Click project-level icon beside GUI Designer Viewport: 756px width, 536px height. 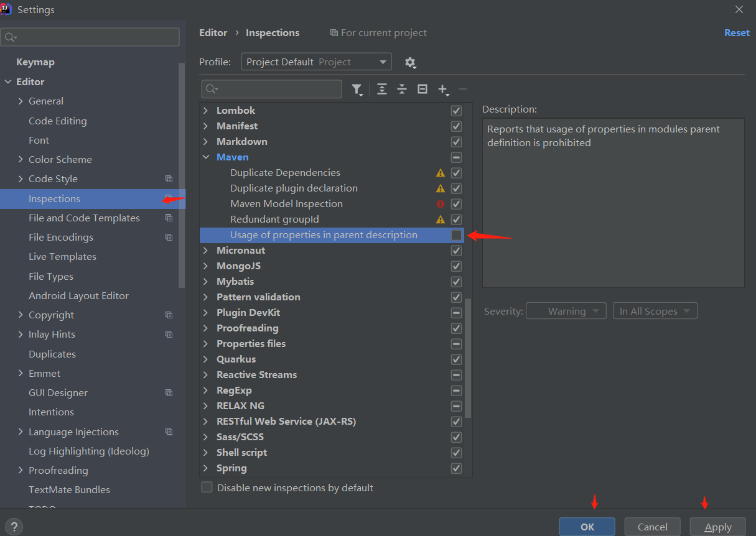169,393
